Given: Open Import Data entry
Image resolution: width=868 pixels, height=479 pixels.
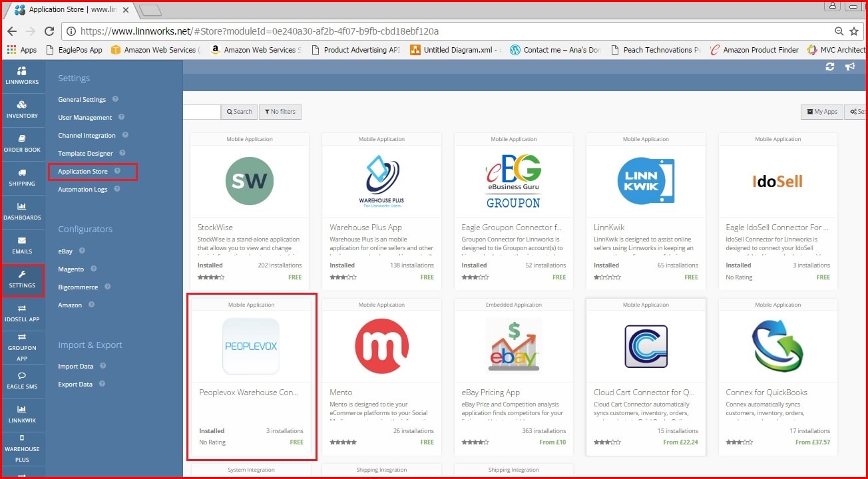Looking at the screenshot, I should 76,367.
